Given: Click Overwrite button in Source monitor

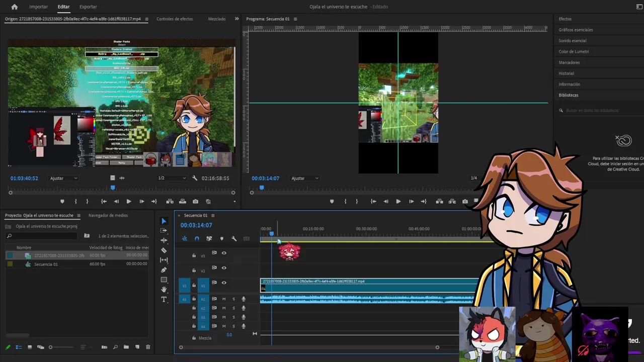Looking at the screenshot, I should click(183, 202).
